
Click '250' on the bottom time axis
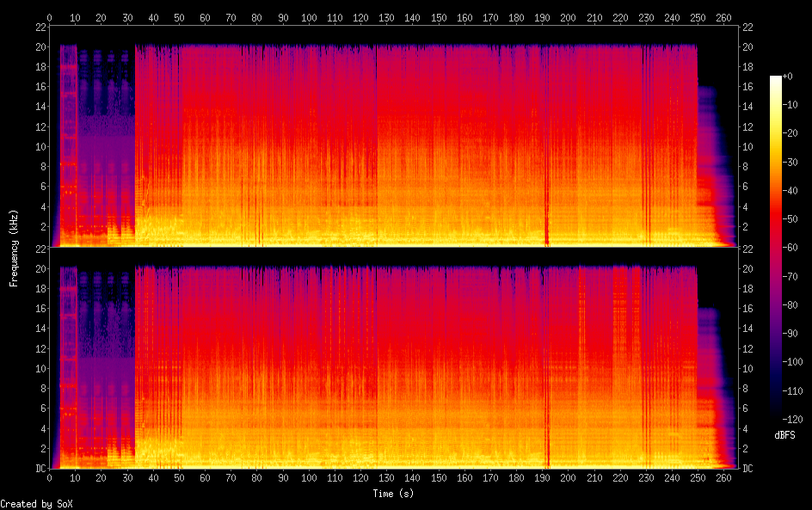coord(698,478)
